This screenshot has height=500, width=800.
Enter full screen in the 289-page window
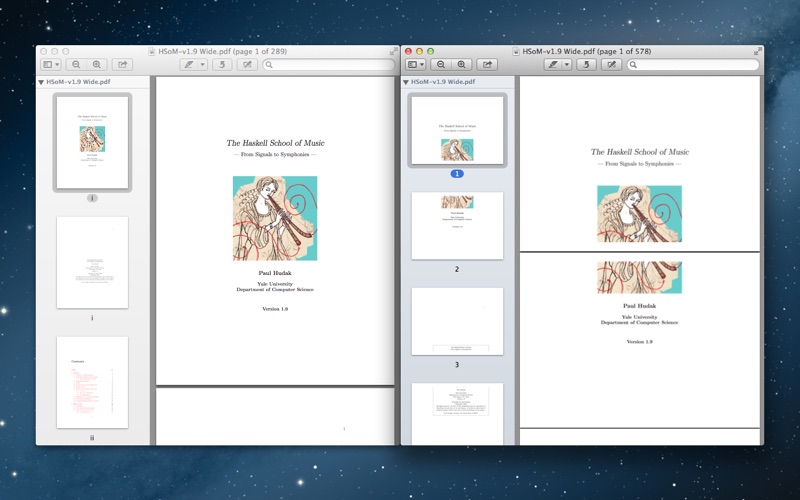393,51
